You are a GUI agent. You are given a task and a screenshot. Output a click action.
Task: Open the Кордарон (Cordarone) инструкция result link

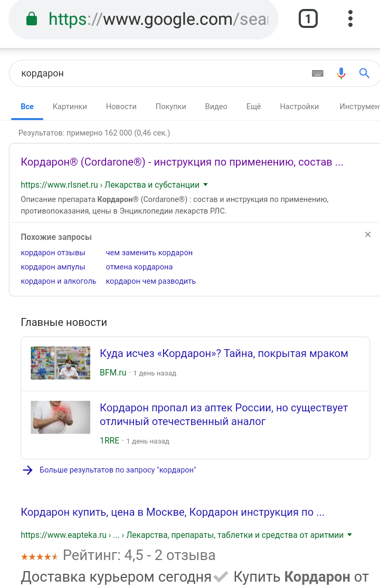point(182,162)
